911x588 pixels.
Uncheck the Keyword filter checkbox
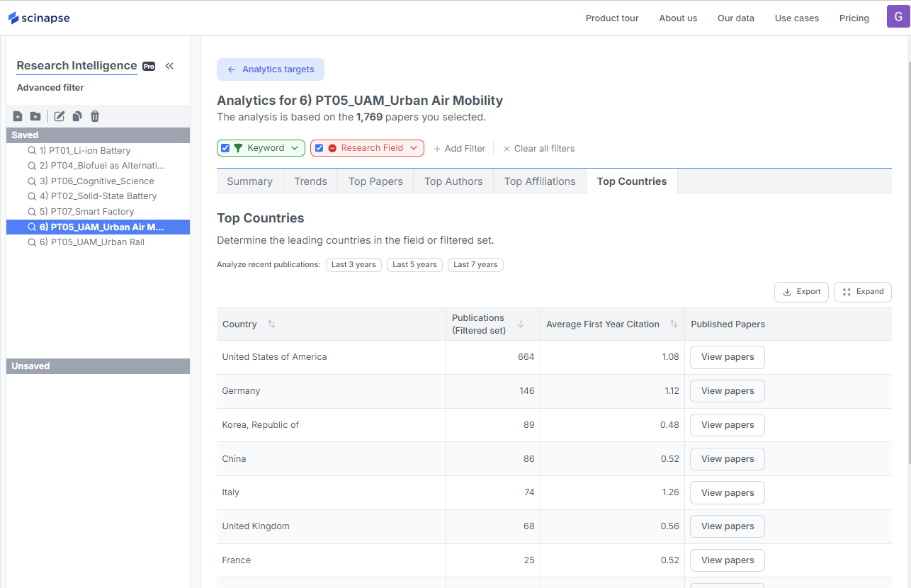pyautogui.click(x=225, y=148)
